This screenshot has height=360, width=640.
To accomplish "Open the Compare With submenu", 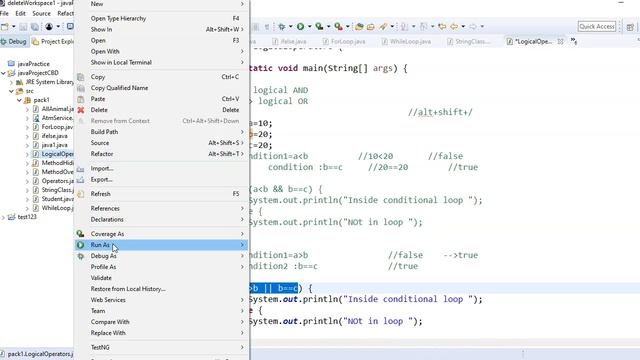I will (162, 322).
